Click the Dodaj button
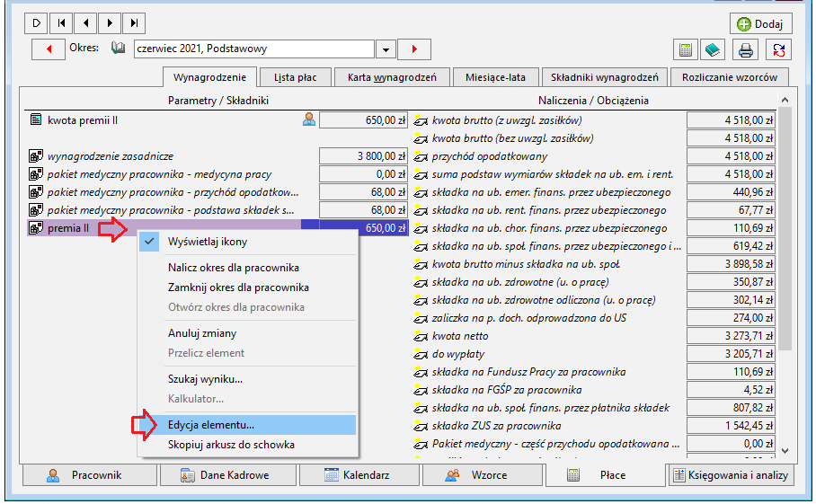This screenshot has width=816, height=504. tap(761, 24)
